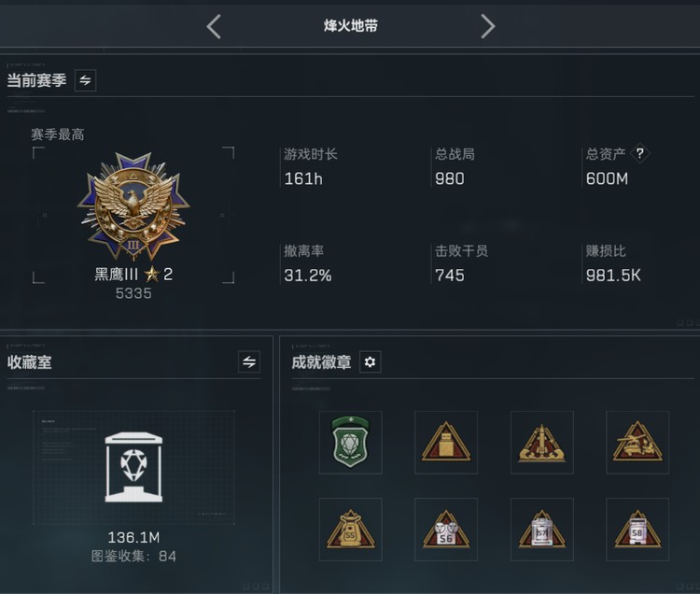The height and width of the screenshot is (594, 700).
Task: Open the 黑鹰III rank medal
Action: (133, 206)
